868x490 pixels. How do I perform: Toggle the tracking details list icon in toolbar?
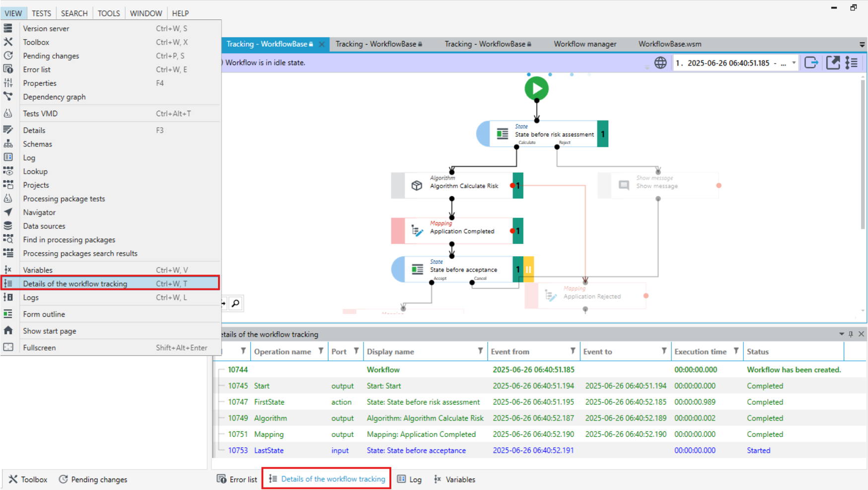pyautogui.click(x=852, y=63)
